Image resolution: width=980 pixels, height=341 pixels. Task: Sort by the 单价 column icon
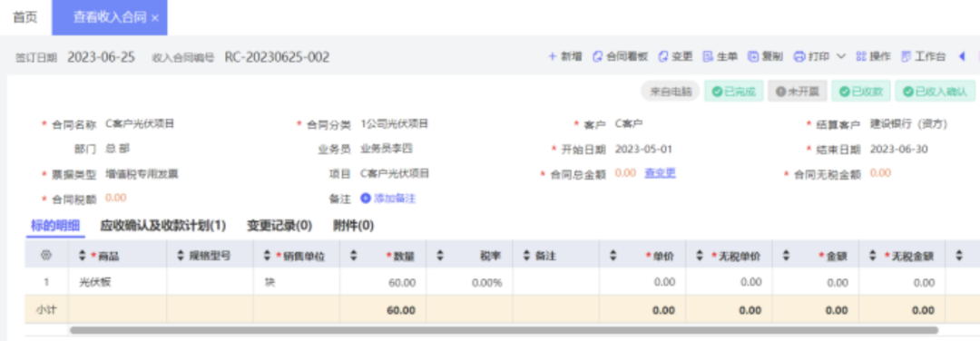(612, 256)
